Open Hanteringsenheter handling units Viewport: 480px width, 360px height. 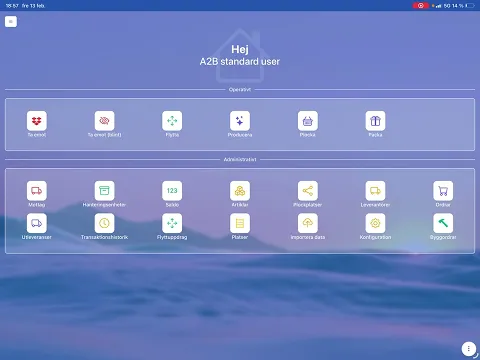pyautogui.click(x=104, y=191)
